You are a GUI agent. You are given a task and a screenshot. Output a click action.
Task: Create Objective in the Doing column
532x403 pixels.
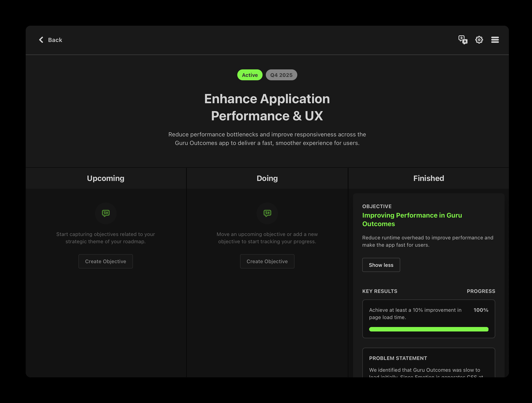267,261
